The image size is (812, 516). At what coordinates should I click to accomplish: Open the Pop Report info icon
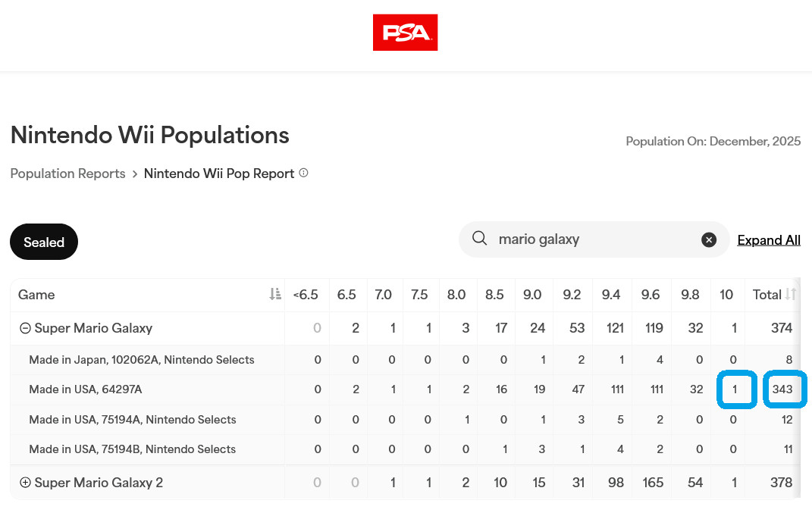tap(304, 173)
